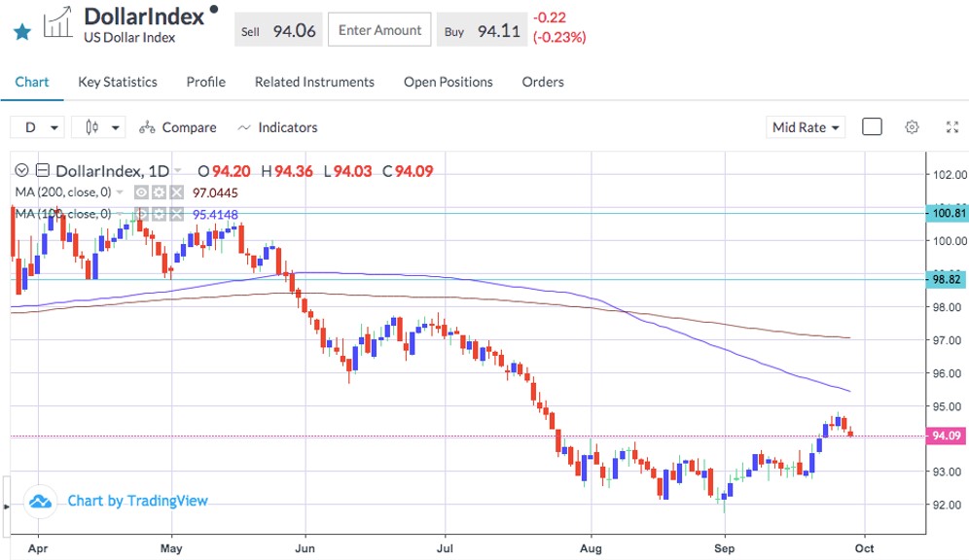The width and height of the screenshot is (969, 560).
Task: Open the DollarIndex, 1D title dropdown arrow
Action: [x=178, y=171]
